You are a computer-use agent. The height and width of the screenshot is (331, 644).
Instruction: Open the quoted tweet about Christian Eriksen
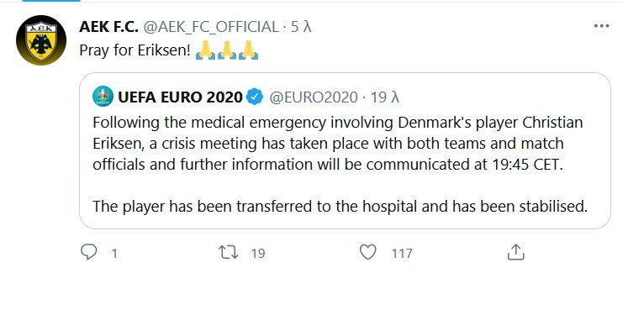[x=345, y=151]
